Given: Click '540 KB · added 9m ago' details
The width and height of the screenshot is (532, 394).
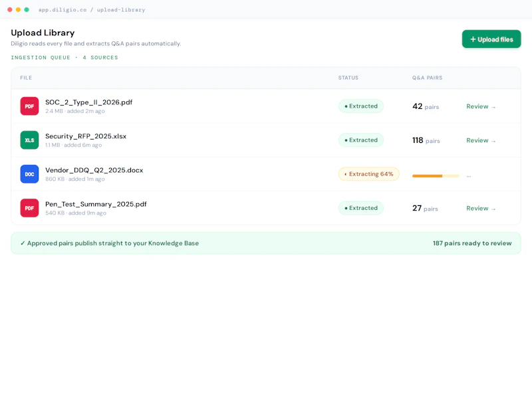Looking at the screenshot, I should (x=76, y=213).
